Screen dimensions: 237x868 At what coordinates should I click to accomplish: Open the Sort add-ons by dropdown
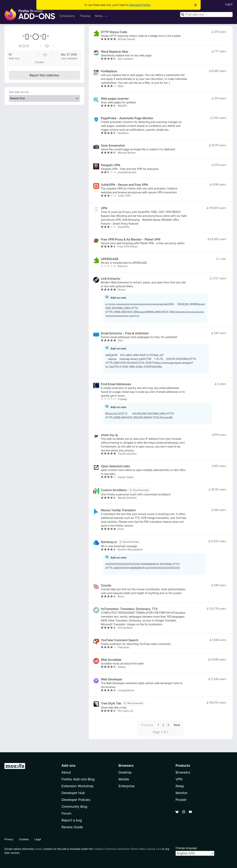point(44,98)
